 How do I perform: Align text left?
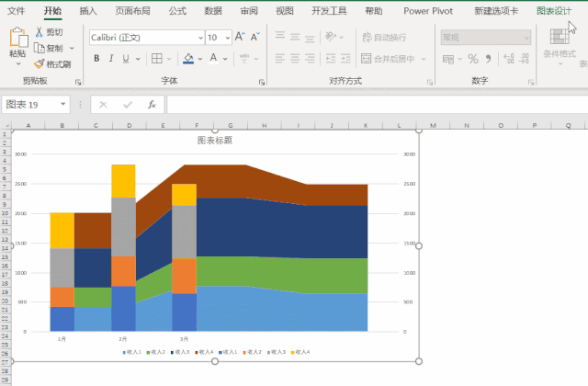tap(280, 58)
